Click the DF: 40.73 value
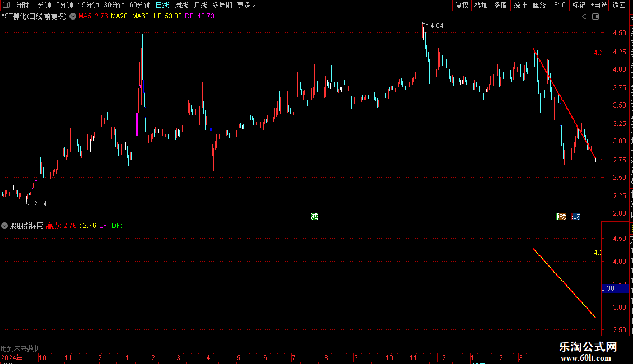The height and width of the screenshot is (364, 633). [x=199, y=17]
